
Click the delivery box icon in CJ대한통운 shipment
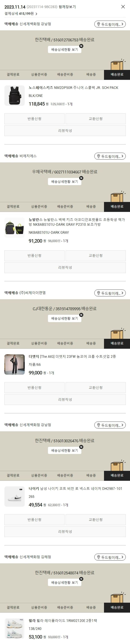coord(117,333)
